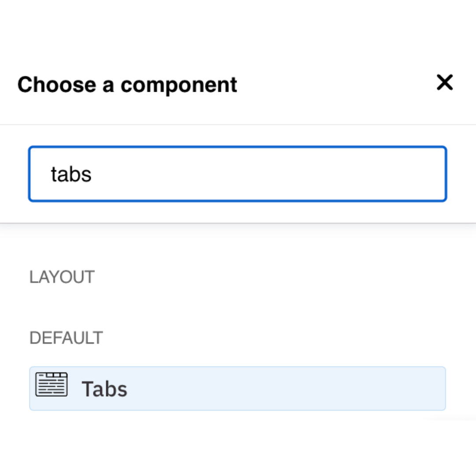
Task: Click the right end of the Tabs row
Action: pyautogui.click(x=423, y=388)
